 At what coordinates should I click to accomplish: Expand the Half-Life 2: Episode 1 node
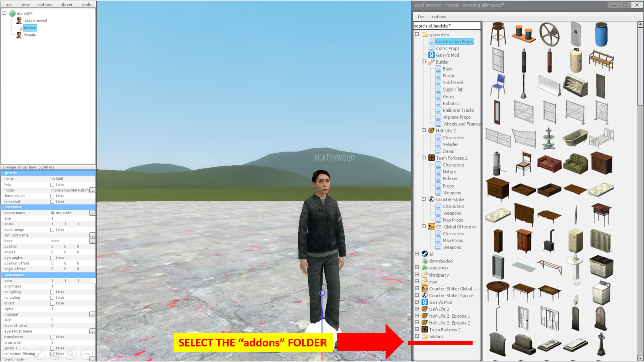[x=417, y=316]
